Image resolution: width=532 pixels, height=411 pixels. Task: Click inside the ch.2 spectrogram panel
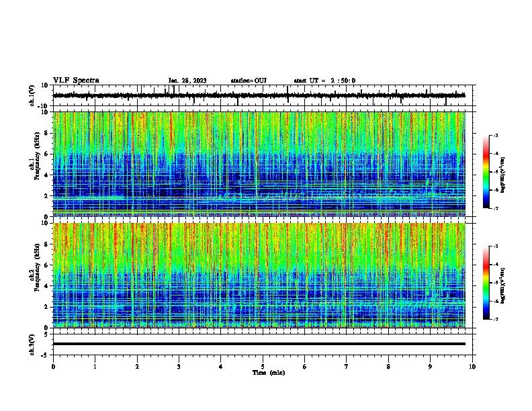click(x=259, y=275)
